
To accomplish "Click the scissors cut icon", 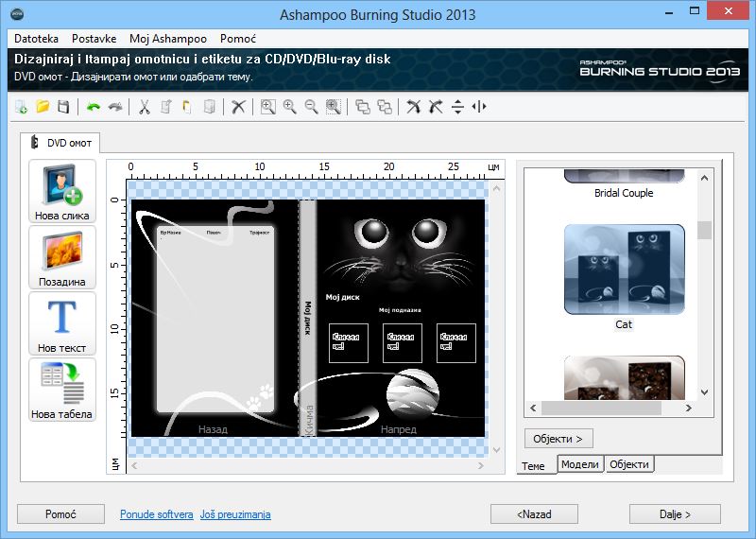I will tap(145, 107).
